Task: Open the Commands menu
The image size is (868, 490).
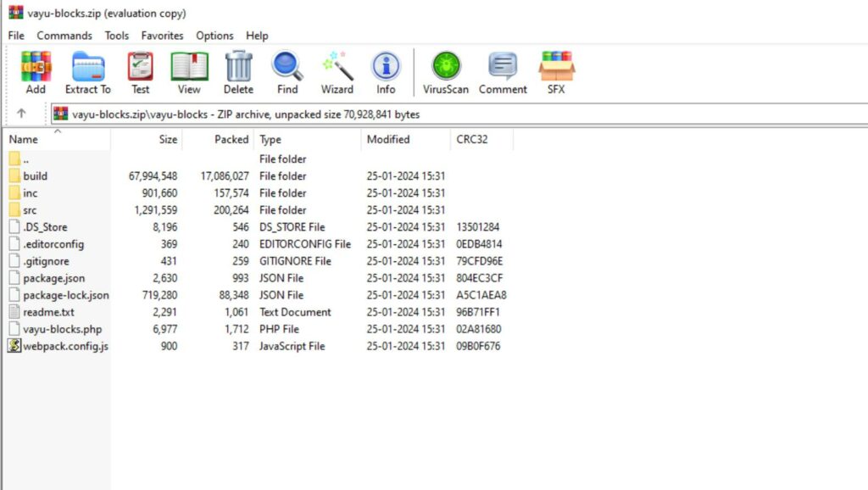Action: tap(64, 36)
